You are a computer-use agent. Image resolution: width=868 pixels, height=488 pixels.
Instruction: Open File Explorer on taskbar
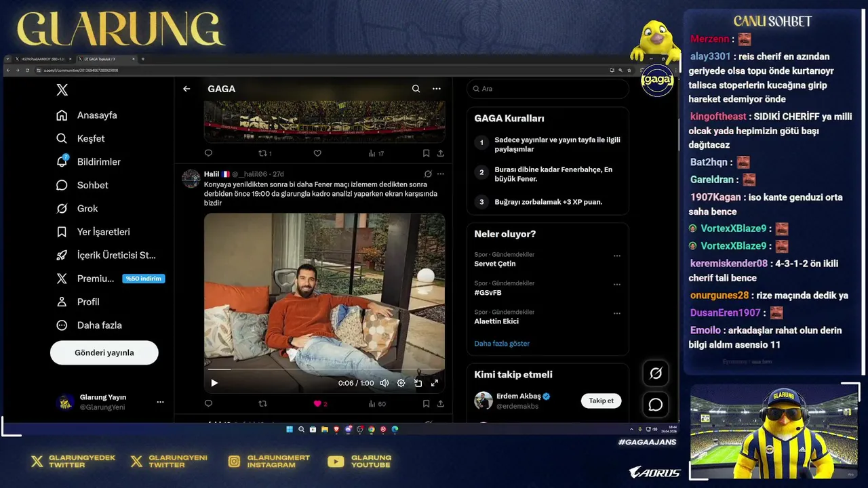pyautogui.click(x=325, y=429)
